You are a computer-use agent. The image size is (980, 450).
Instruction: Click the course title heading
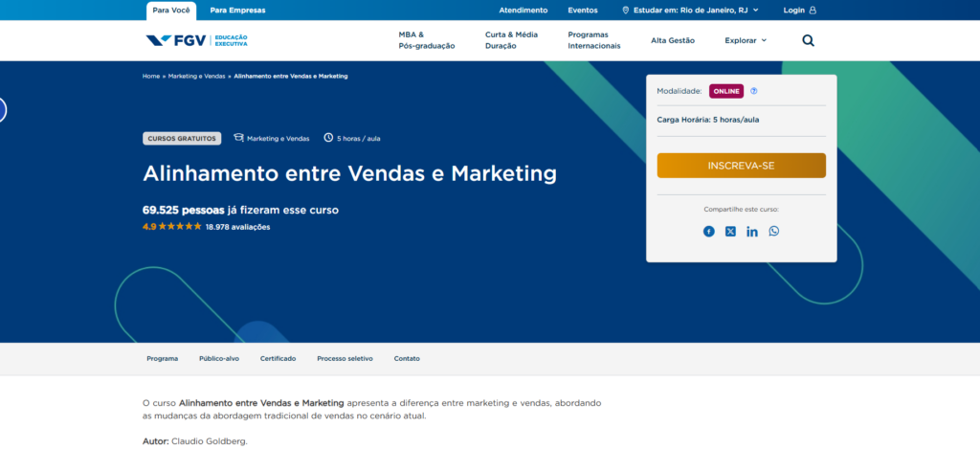[349, 173]
